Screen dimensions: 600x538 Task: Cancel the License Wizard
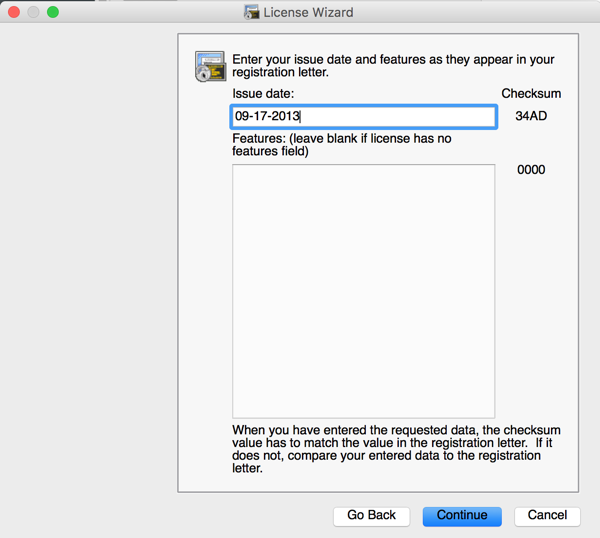point(547,516)
